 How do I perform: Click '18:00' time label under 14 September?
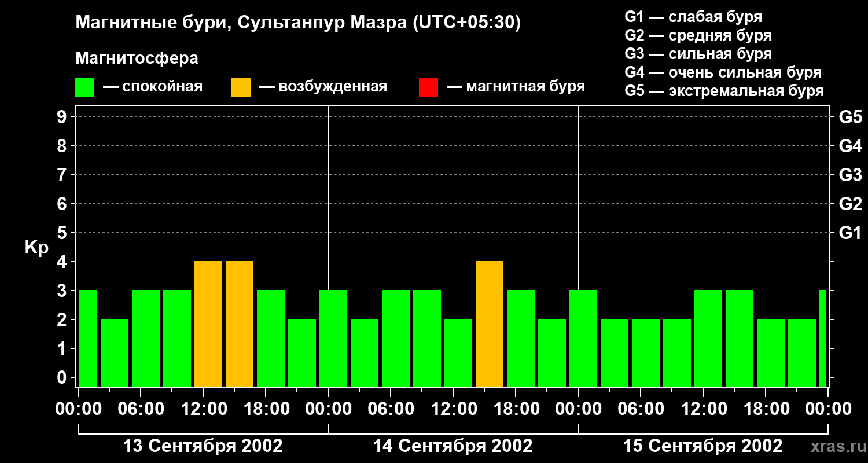click(516, 409)
